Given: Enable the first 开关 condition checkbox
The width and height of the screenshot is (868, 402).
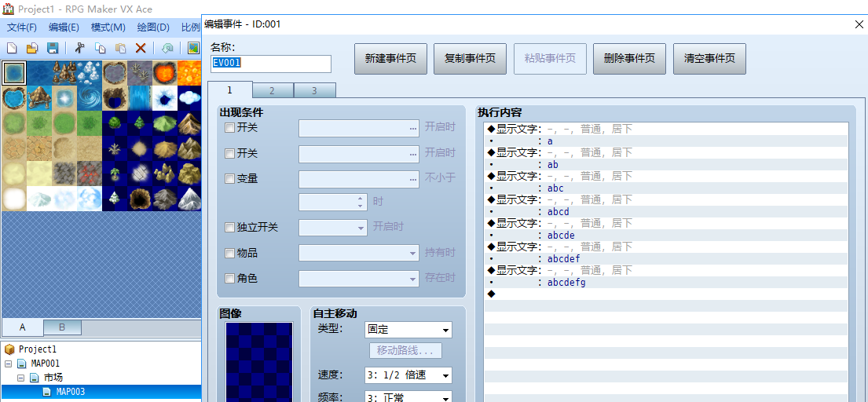Looking at the screenshot, I should [229, 128].
